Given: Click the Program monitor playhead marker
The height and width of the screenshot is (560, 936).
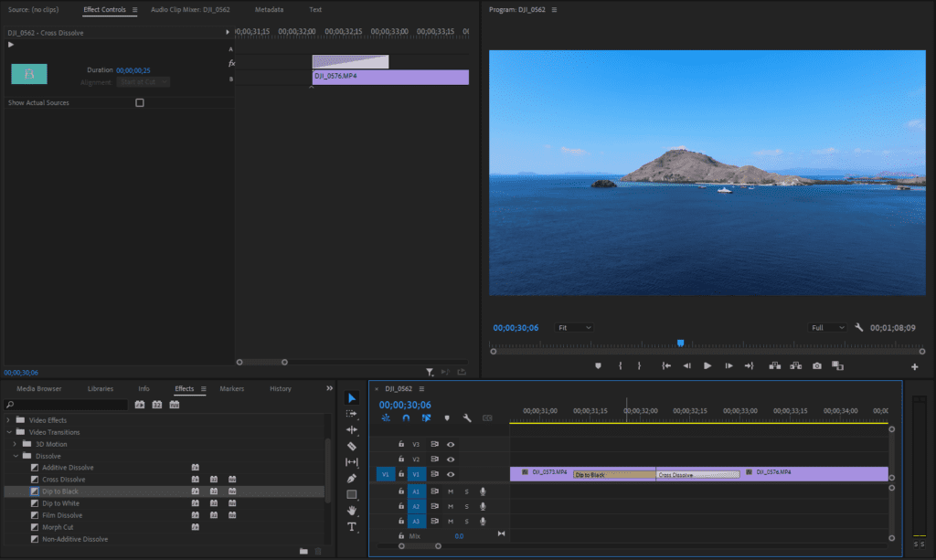Looking at the screenshot, I should pos(680,343).
